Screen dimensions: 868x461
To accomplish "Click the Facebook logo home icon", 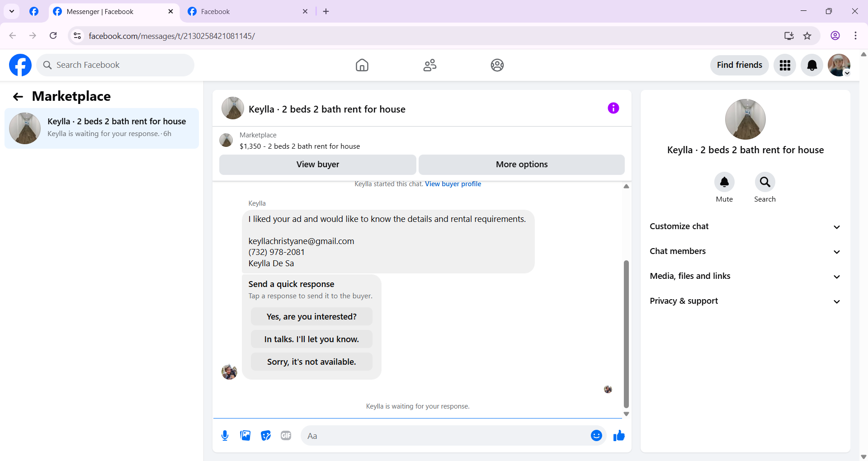I will tap(20, 65).
